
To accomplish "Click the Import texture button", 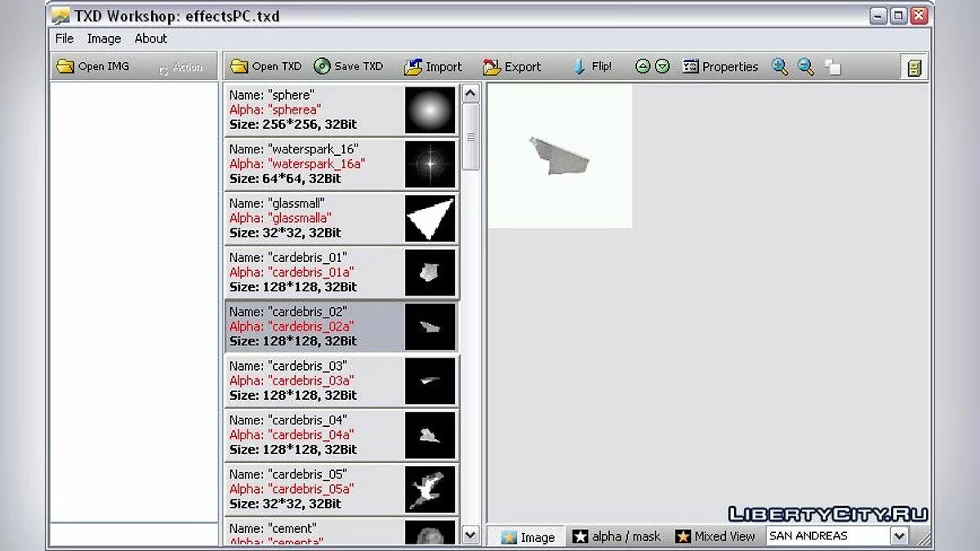I will coord(434,67).
